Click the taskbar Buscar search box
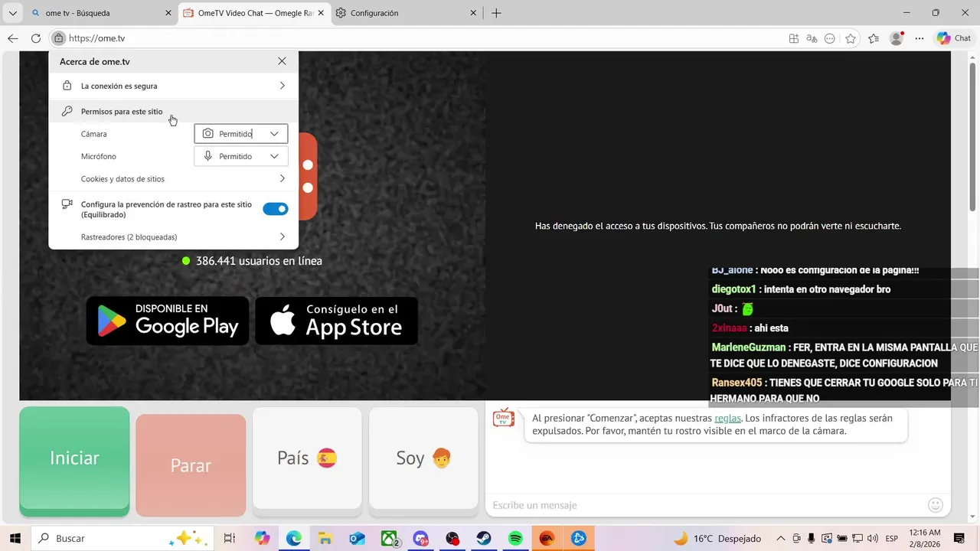Viewport: 980px width, 551px height. (x=122, y=539)
